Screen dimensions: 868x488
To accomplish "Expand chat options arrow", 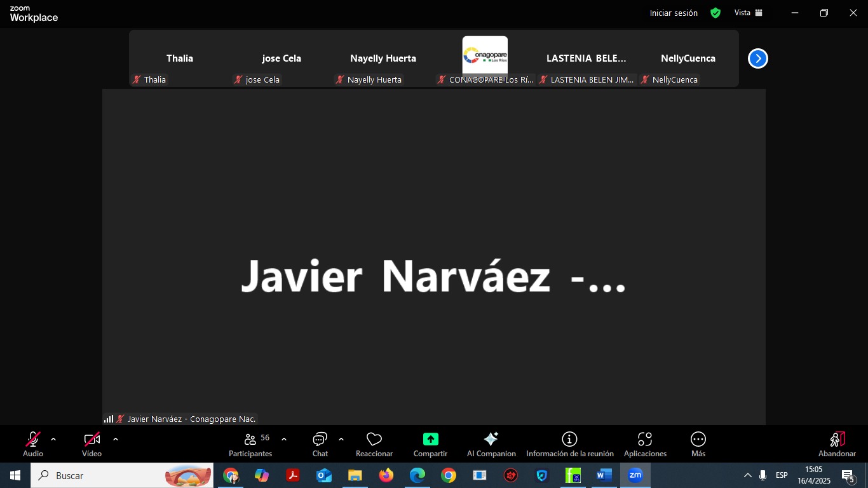I will 341,439.
